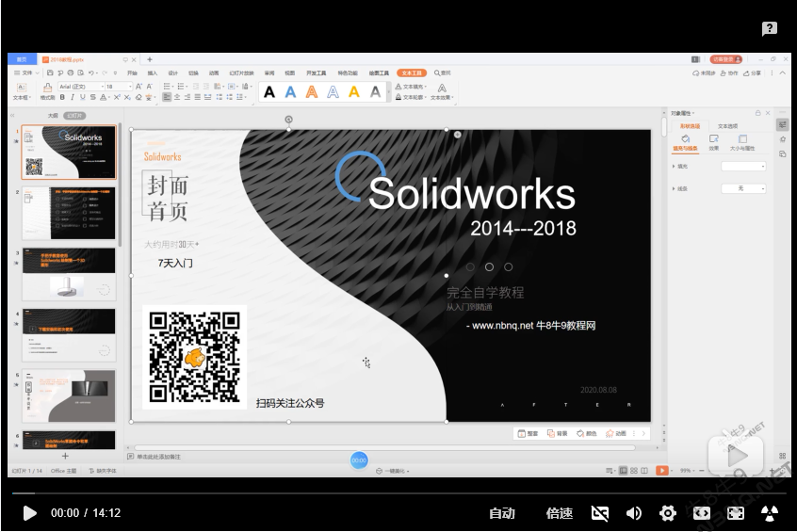
Task: Click the video progress bar
Action: 398,492
